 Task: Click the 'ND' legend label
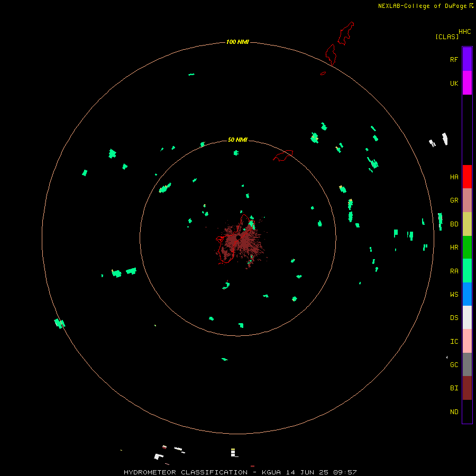click(454, 412)
